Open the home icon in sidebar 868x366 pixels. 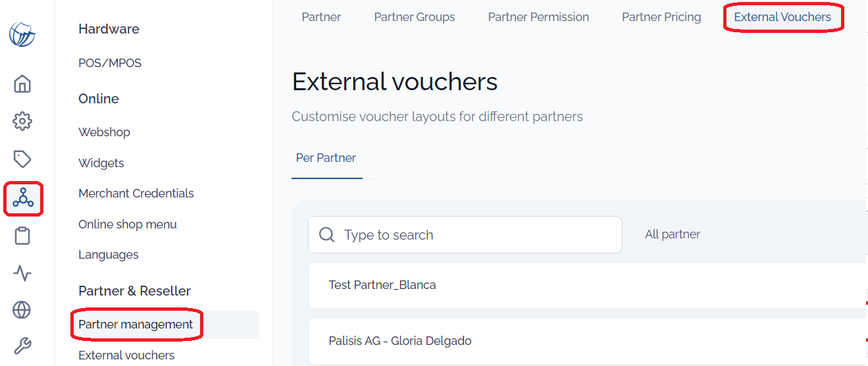[x=22, y=84]
